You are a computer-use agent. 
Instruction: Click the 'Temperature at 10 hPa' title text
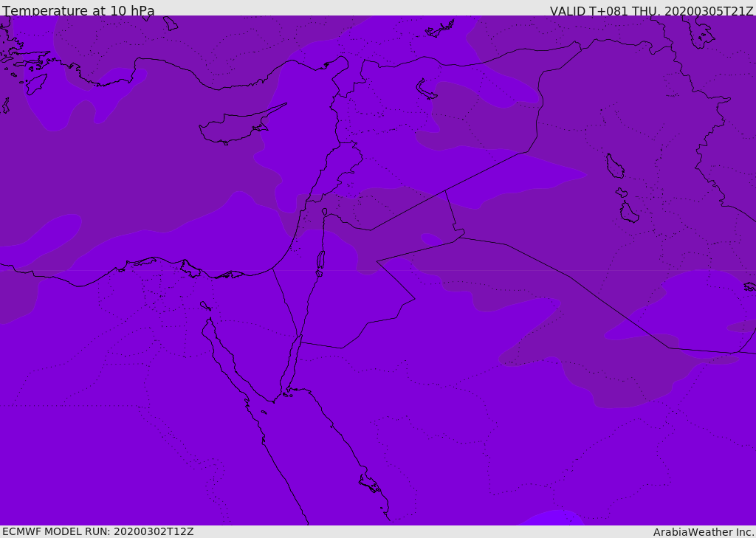tap(78, 10)
